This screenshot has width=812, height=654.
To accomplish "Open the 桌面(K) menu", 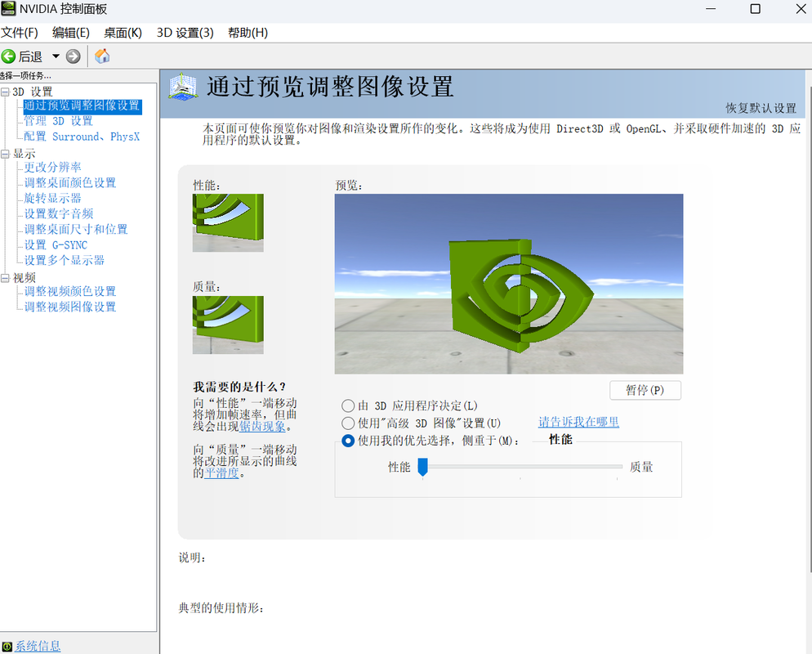I will point(123,33).
